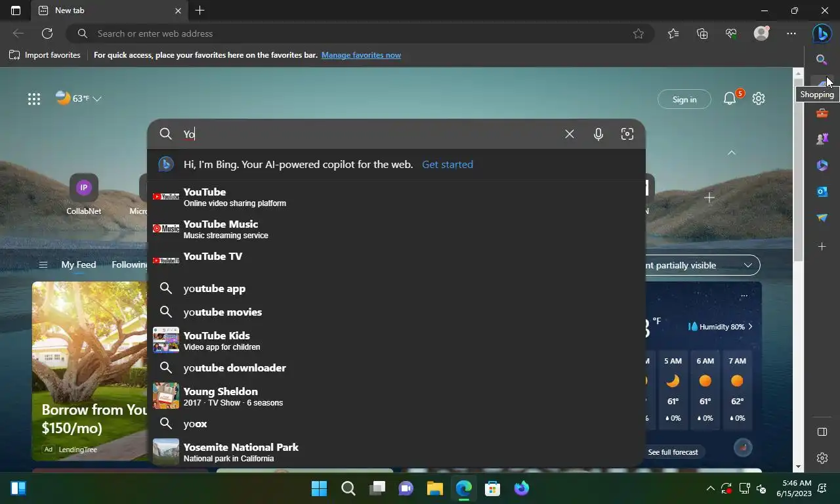Open the app launcher grid icon
Image resolution: width=840 pixels, height=504 pixels.
click(34, 99)
